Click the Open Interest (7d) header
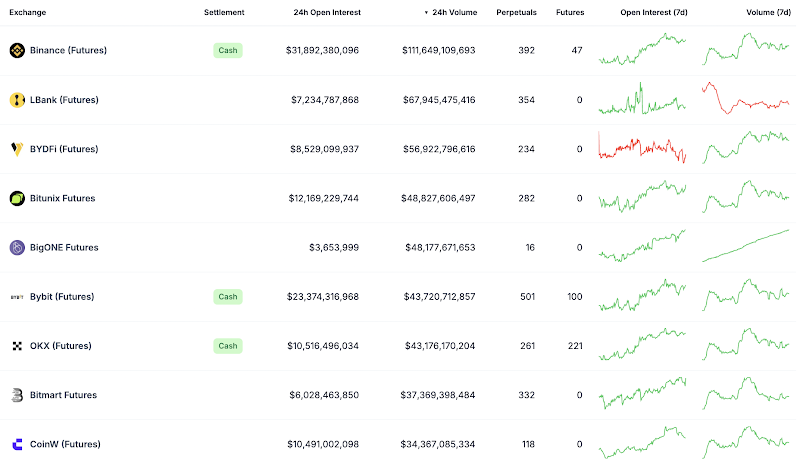Image resolution: width=800 pixels, height=466 pixels. (654, 12)
